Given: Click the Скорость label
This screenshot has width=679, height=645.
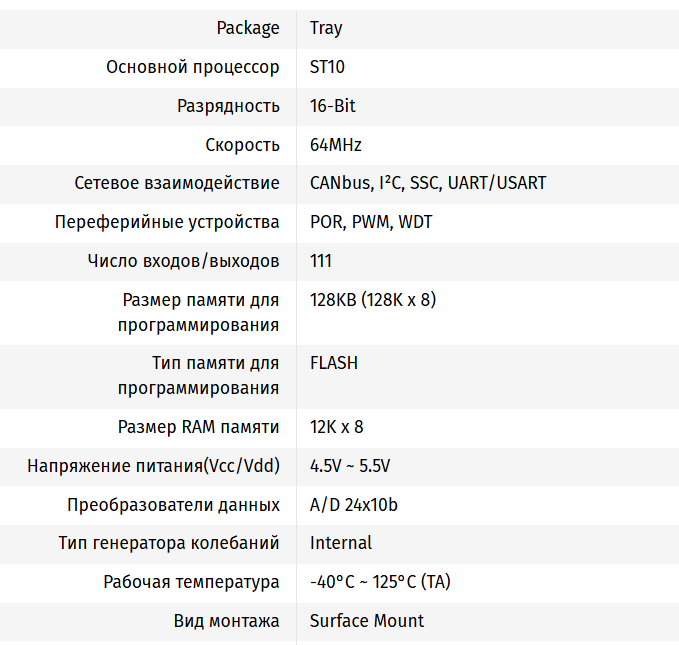Looking at the screenshot, I should click(242, 145).
